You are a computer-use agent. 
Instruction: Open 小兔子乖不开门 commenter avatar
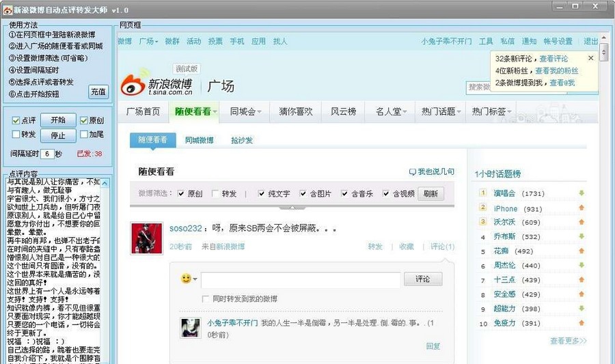[191, 328]
